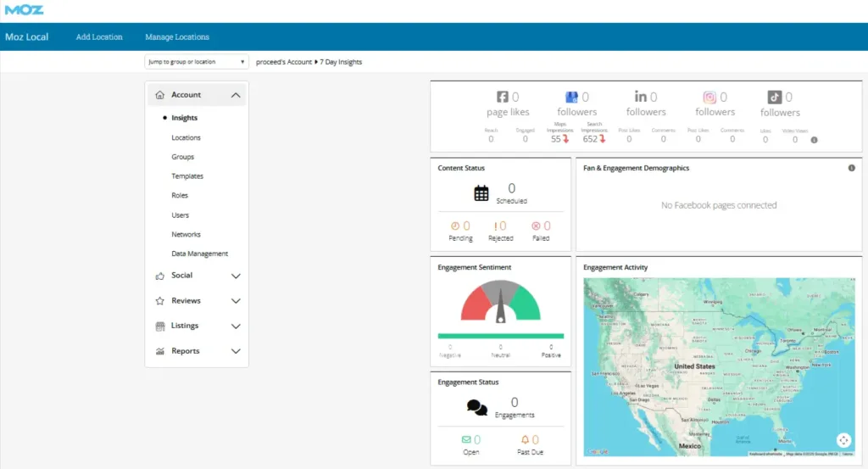
Task: Open Jump to group or location dropdown
Action: 197,62
